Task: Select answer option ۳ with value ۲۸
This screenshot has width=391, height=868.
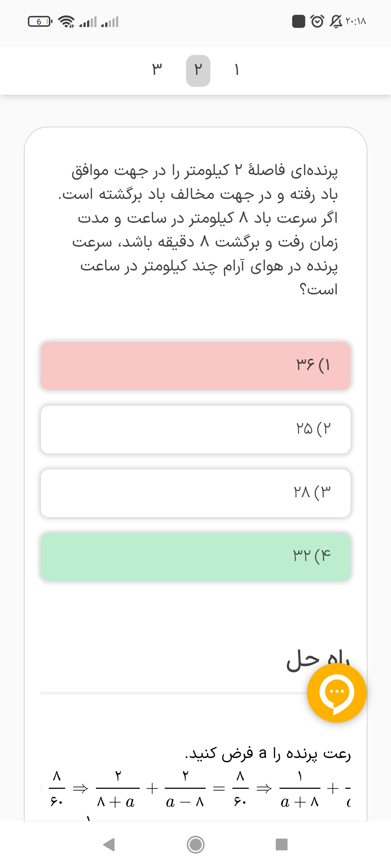Action: 195,493
